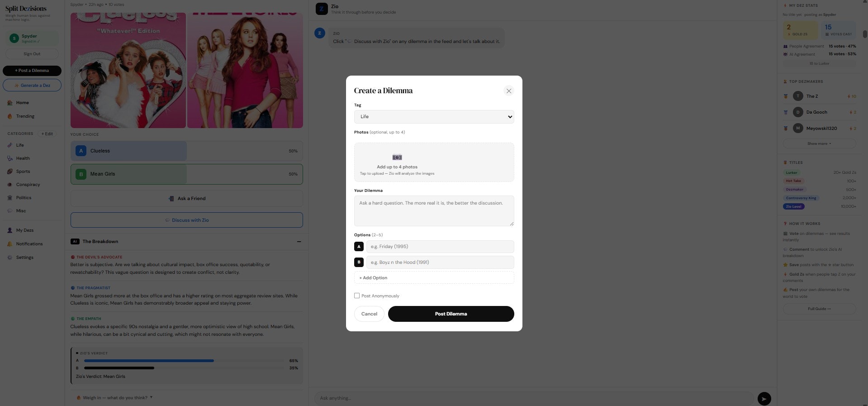868x406 pixels.
Task: Enable the Post Anonymously checkbox
Action: click(357, 296)
